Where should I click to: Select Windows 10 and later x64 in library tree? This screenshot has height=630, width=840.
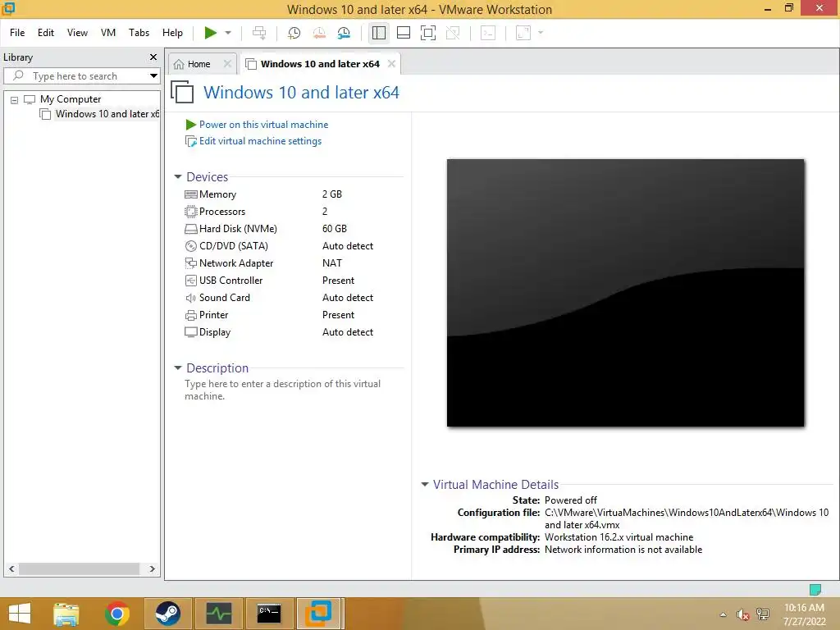[x=107, y=114]
